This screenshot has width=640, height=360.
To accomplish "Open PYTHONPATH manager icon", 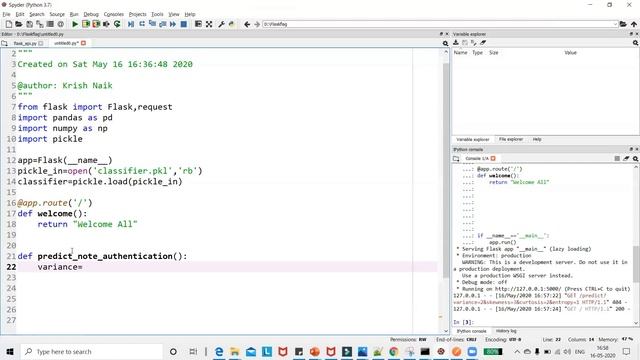I will [232, 24].
